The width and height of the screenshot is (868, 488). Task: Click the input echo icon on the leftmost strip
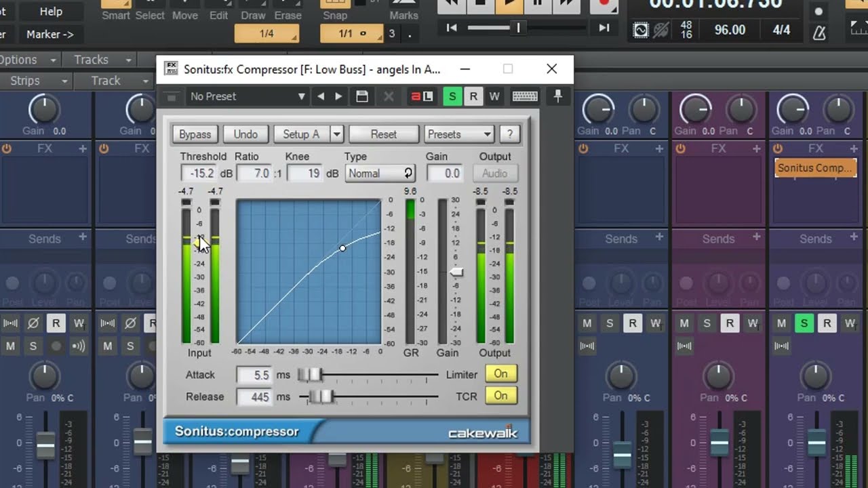[79, 346]
